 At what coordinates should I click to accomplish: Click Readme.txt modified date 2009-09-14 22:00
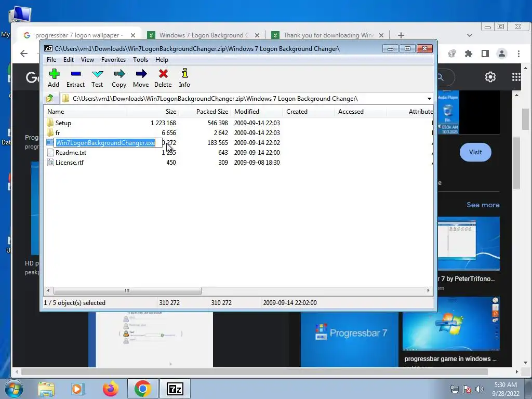[x=257, y=152]
